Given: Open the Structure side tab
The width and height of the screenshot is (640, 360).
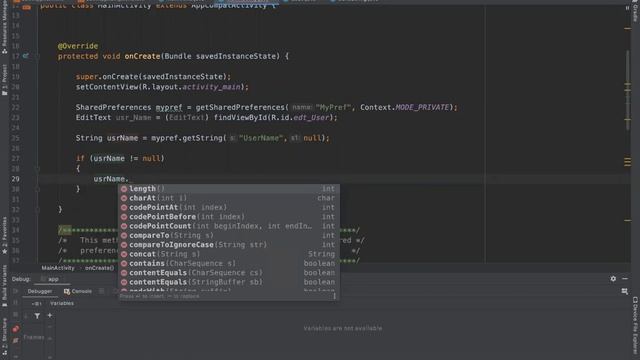Looking at the screenshot, I should [4, 336].
